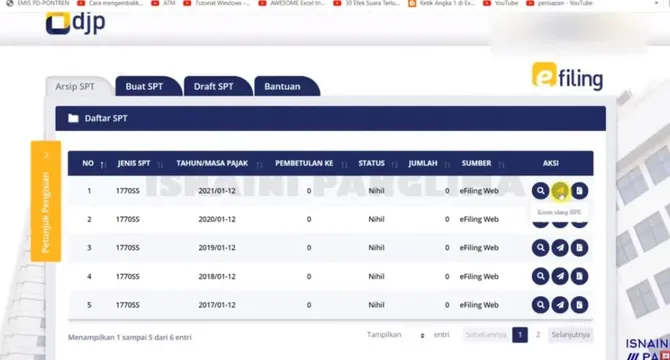The width and height of the screenshot is (670, 360).
Task: Open document icon in 2017 row
Action: pyautogui.click(x=579, y=305)
